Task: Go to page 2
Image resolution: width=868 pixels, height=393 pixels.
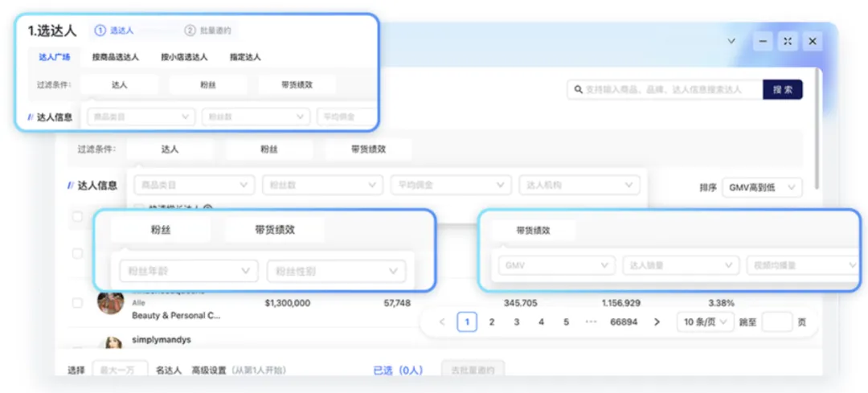Action: pyautogui.click(x=492, y=321)
